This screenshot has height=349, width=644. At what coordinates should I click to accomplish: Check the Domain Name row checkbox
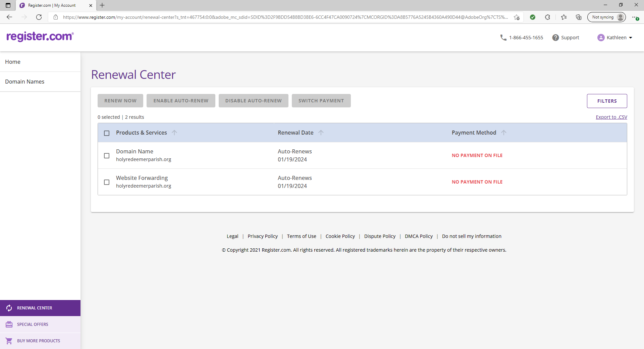[107, 156]
